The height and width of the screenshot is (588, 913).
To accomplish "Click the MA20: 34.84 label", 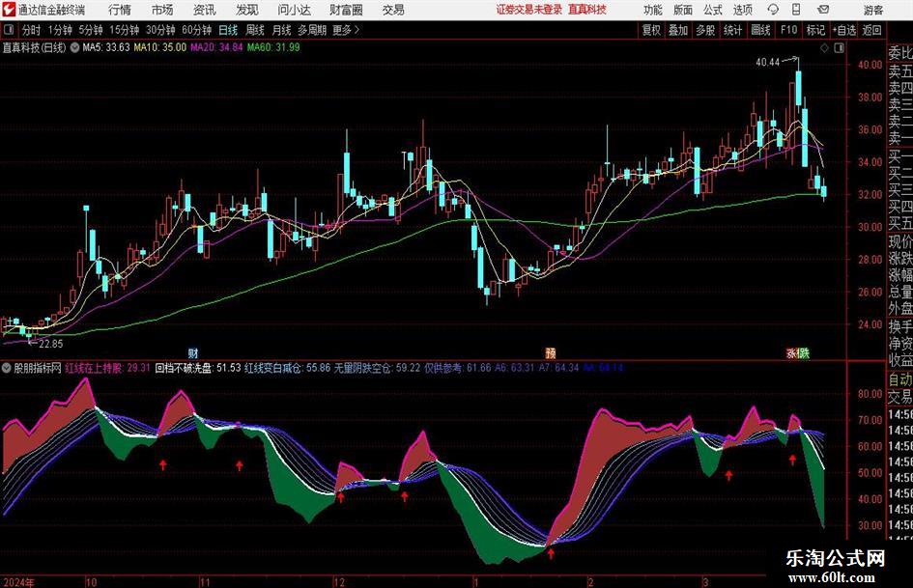I will point(216,47).
